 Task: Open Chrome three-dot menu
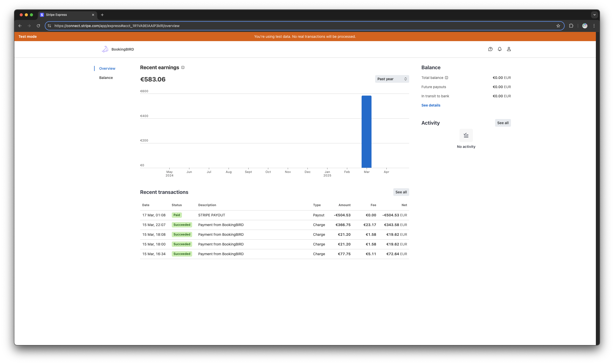(x=594, y=26)
